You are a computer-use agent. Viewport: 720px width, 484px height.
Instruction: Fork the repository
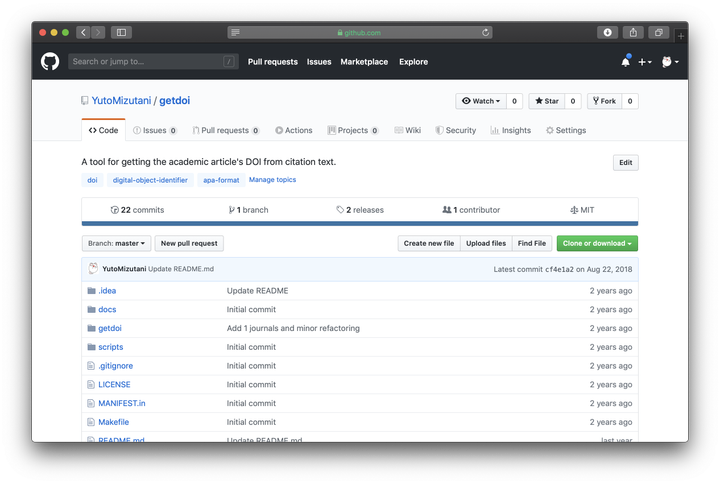click(x=604, y=101)
